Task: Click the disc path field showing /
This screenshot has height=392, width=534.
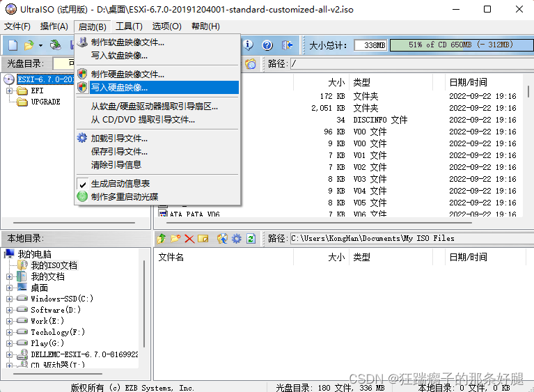Action: tap(412, 63)
